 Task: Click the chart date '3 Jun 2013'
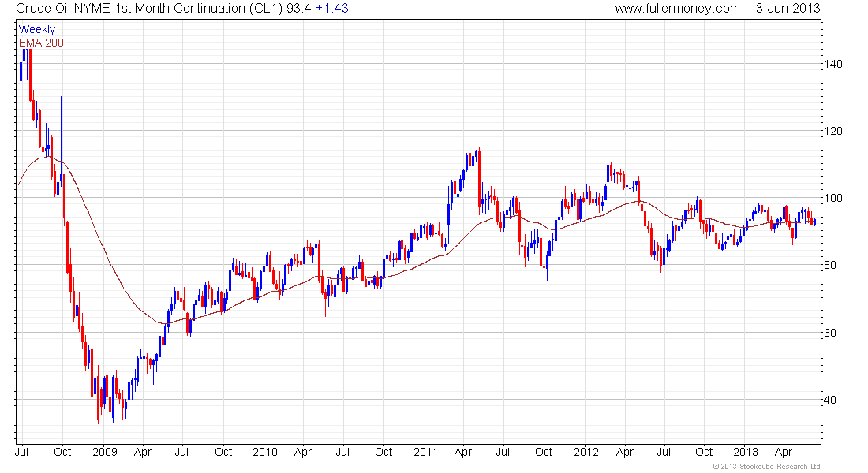tap(788, 9)
